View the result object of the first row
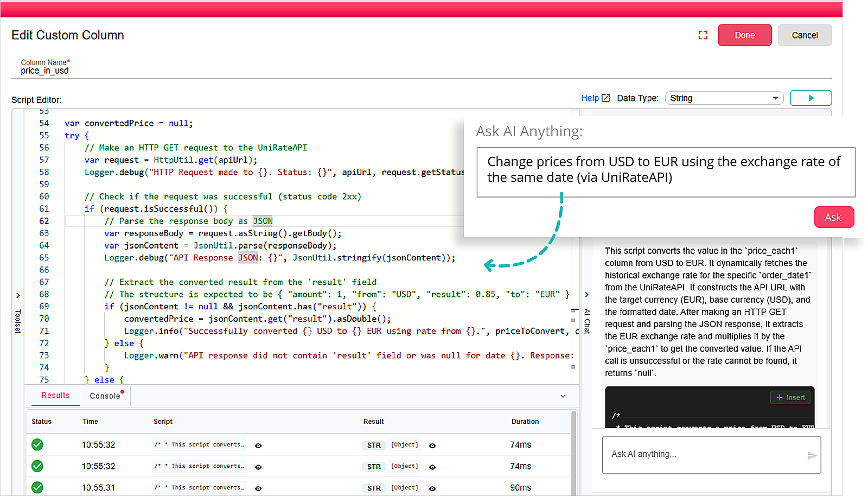868x496 pixels. 432,446
